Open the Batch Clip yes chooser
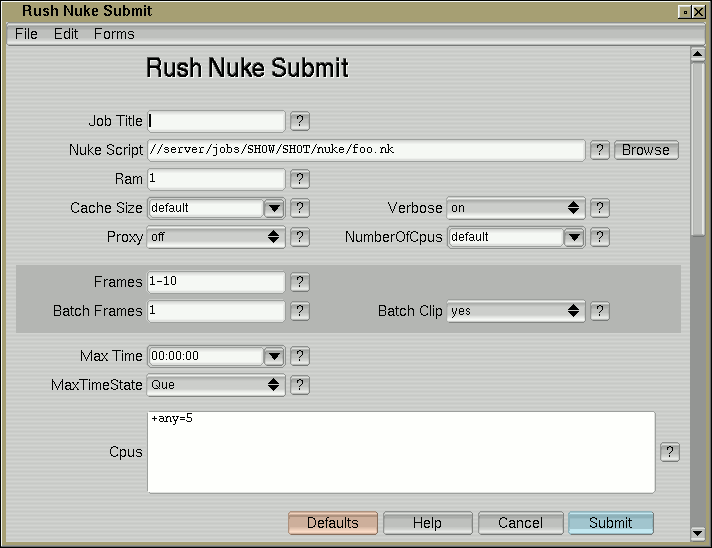The height and width of the screenshot is (548, 712). [x=516, y=311]
